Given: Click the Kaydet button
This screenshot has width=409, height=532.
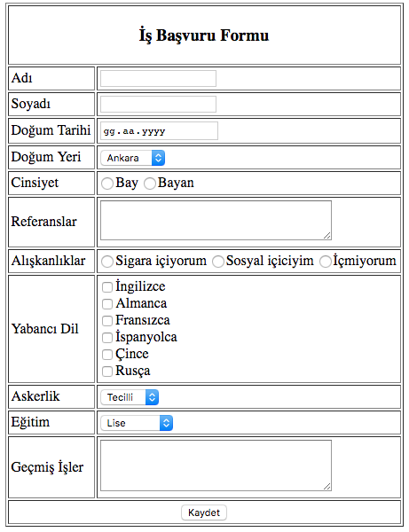Looking at the screenshot, I should pos(204,512).
